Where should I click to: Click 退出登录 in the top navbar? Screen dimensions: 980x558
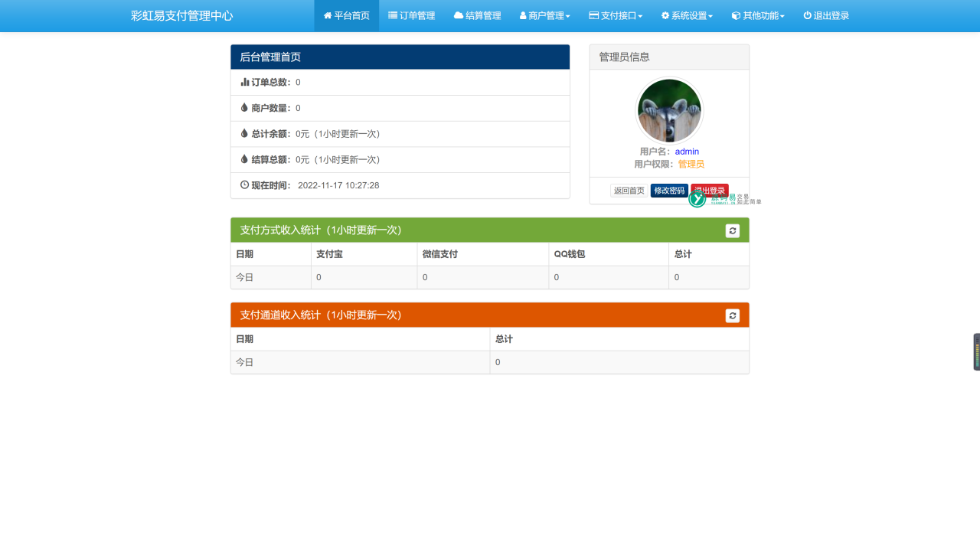pyautogui.click(x=826, y=15)
